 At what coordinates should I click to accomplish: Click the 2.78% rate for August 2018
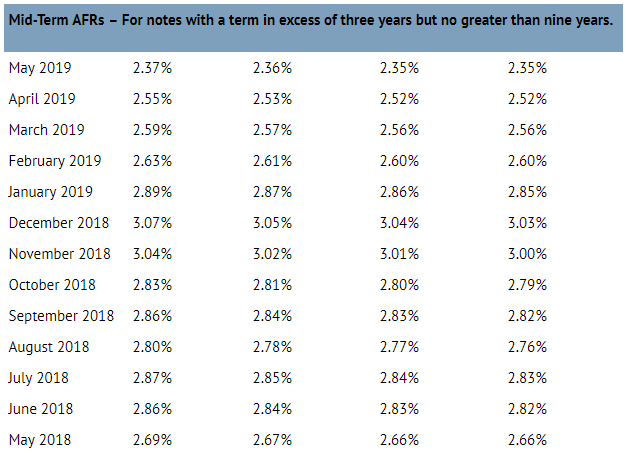click(272, 347)
